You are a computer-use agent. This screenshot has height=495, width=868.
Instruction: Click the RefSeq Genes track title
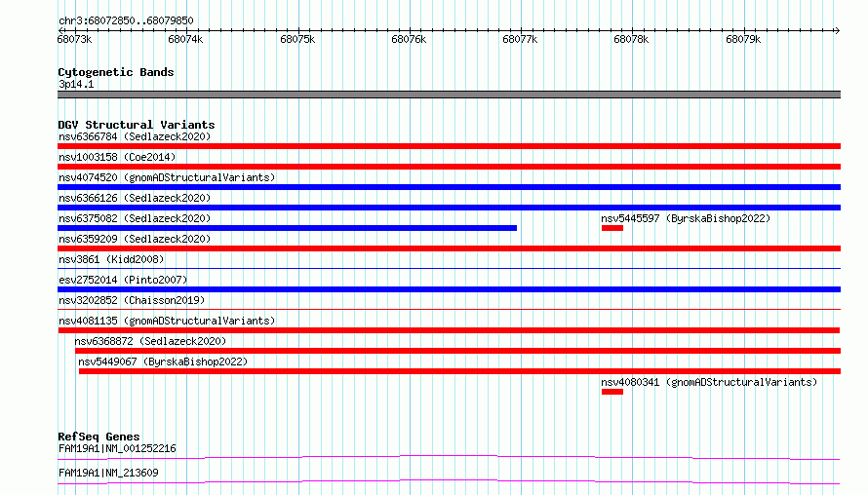99,437
